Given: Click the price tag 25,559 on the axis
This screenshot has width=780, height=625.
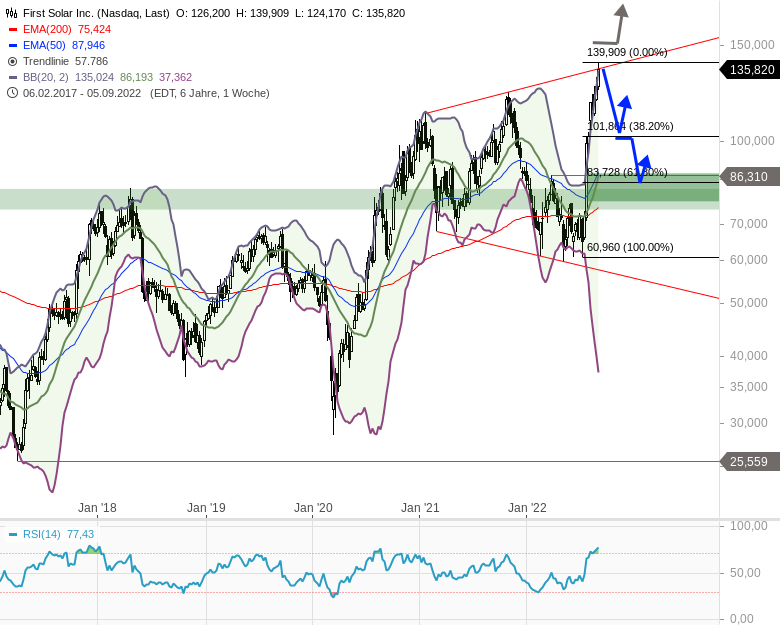Looking at the screenshot, I should [750, 462].
